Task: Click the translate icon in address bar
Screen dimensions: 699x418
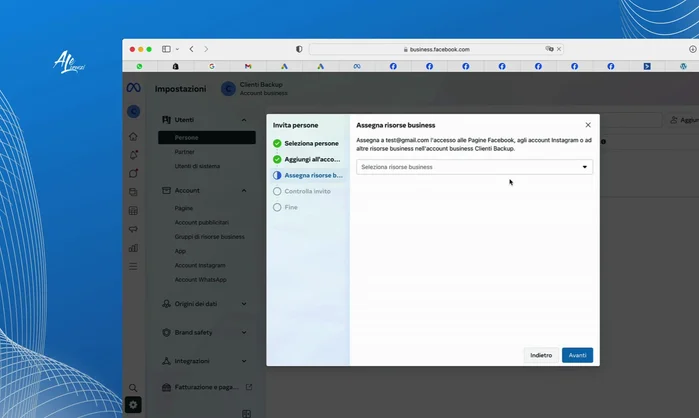Action: 549,49
